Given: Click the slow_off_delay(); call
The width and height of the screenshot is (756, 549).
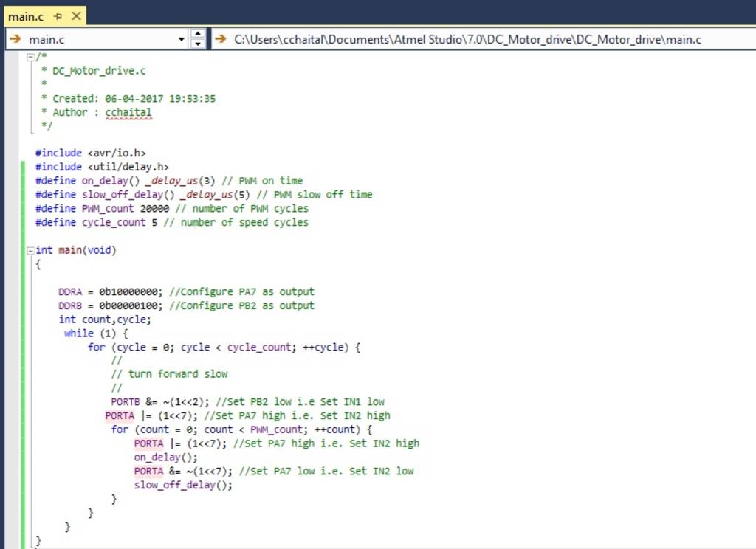Looking at the screenshot, I should [x=183, y=486].
